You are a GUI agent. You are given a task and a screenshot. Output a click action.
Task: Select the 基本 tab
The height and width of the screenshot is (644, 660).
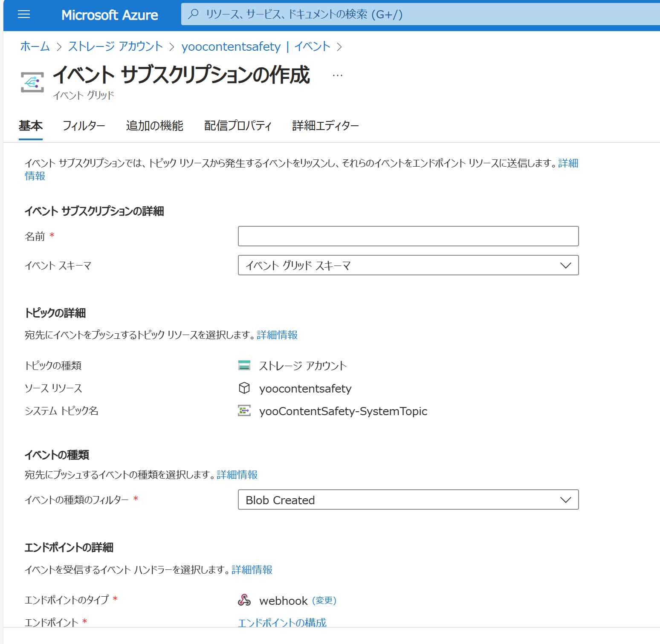coord(31,126)
